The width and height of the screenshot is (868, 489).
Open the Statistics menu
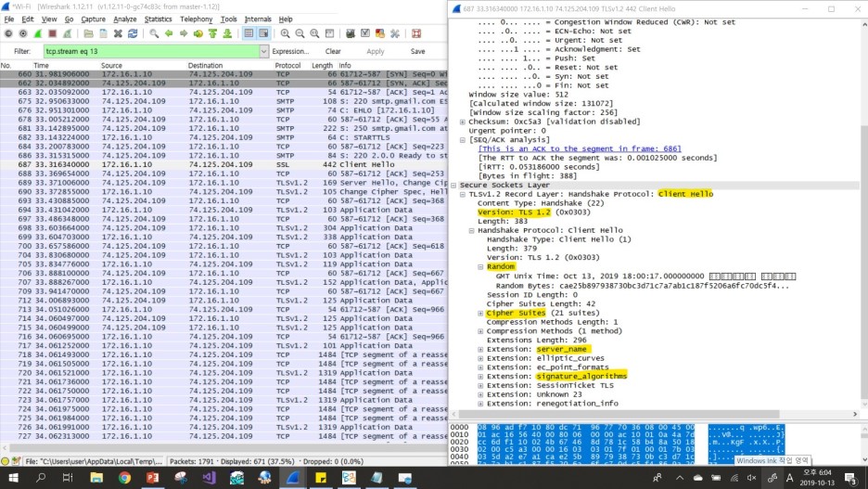click(x=159, y=19)
